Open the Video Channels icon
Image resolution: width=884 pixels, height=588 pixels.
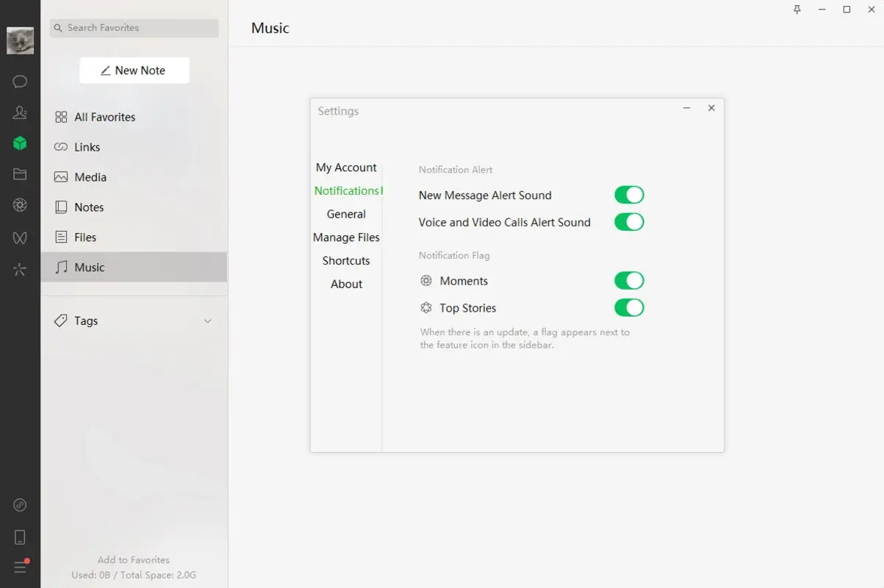(x=20, y=237)
